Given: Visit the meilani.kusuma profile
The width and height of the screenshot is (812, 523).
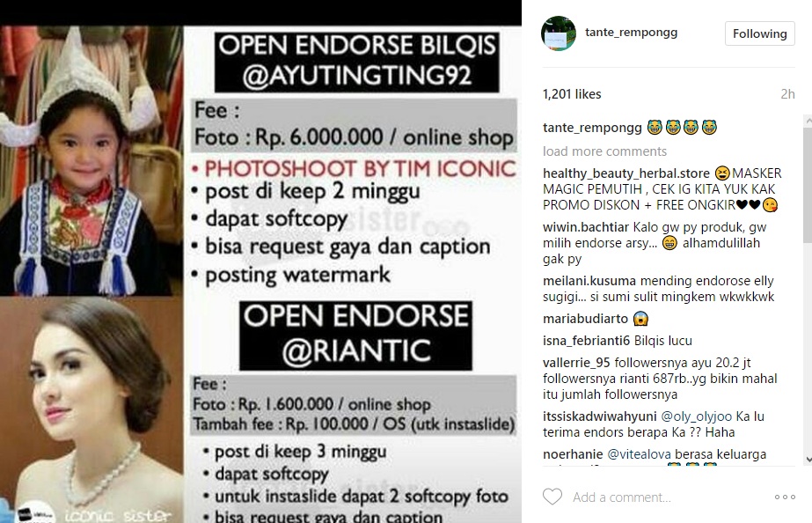Looking at the screenshot, I should click(x=589, y=281).
